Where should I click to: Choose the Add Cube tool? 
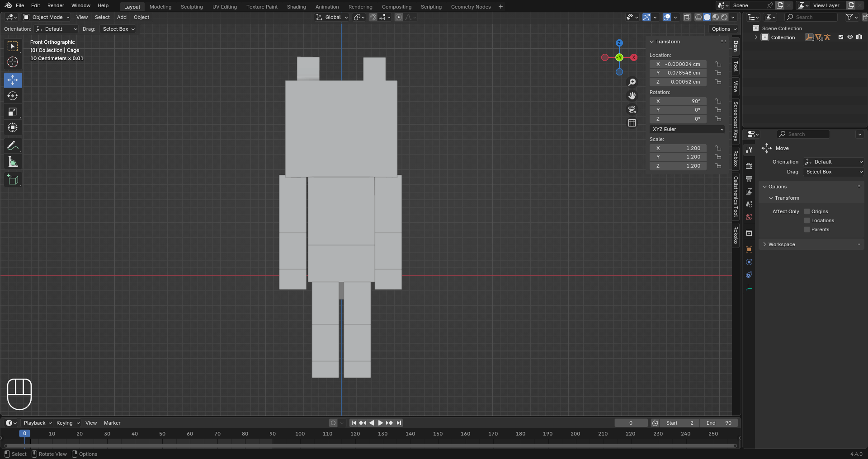coord(13,179)
